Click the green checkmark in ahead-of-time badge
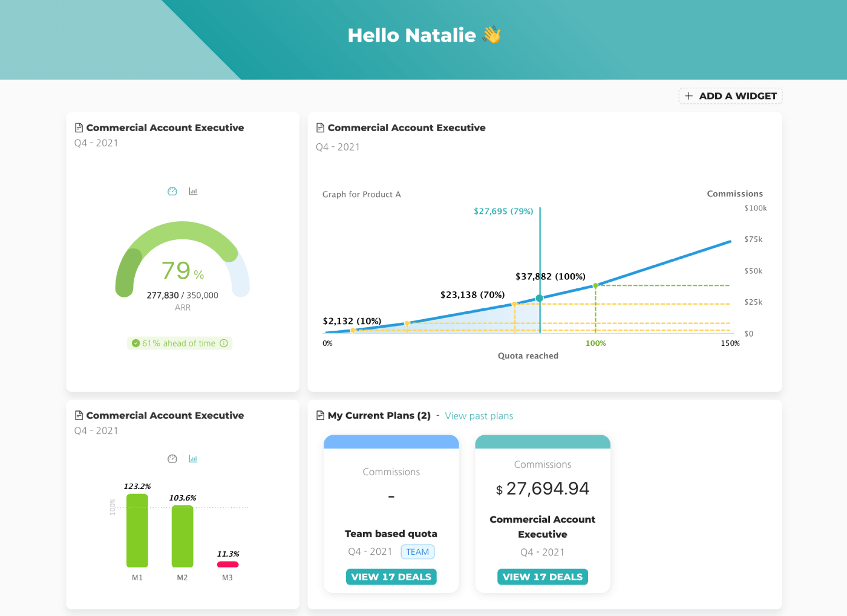 click(136, 343)
